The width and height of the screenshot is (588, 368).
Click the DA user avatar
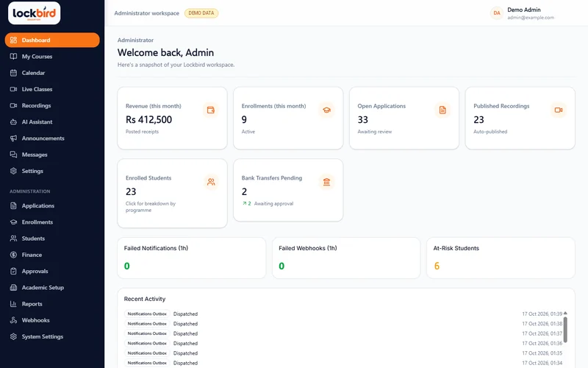(497, 13)
